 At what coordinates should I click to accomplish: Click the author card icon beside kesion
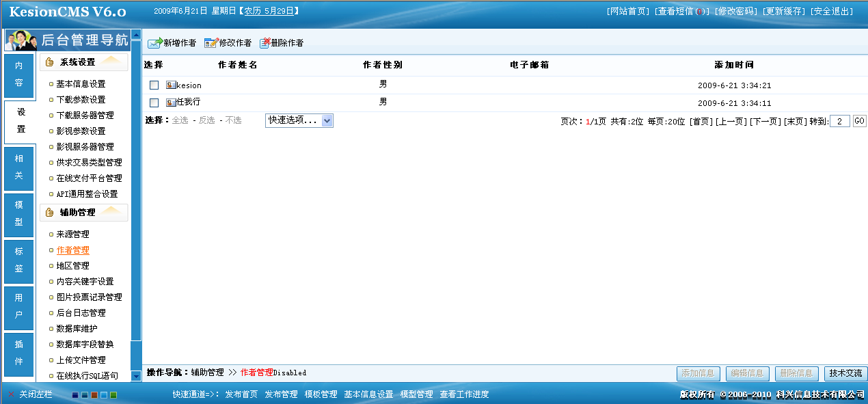coord(171,85)
